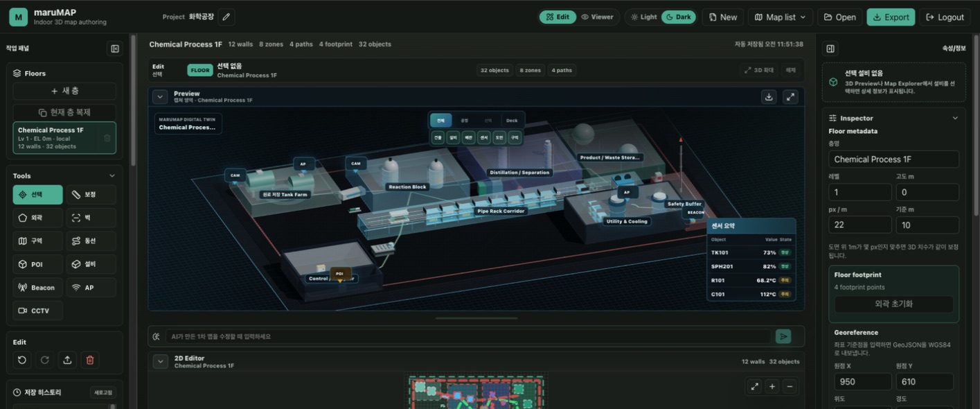Viewport: 980px width, 409px height.
Task: Collapse the right properties panel icon
Action: point(830,49)
